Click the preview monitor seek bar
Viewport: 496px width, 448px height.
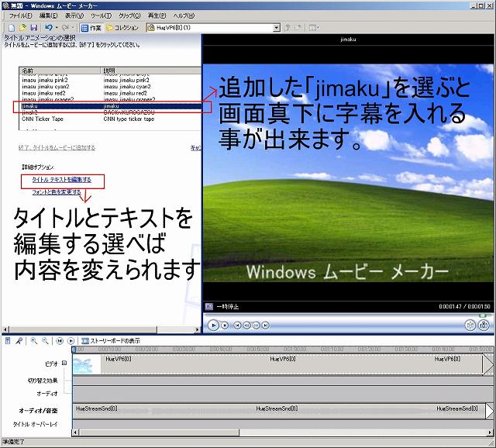pos(348,315)
